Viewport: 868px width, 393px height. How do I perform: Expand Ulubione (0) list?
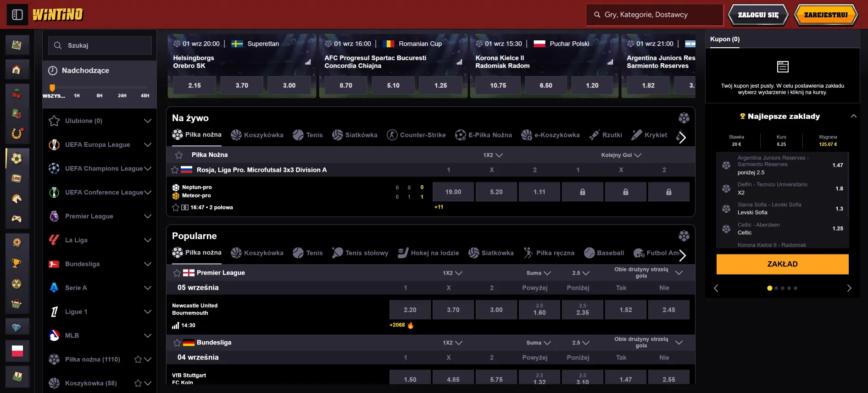(x=148, y=121)
